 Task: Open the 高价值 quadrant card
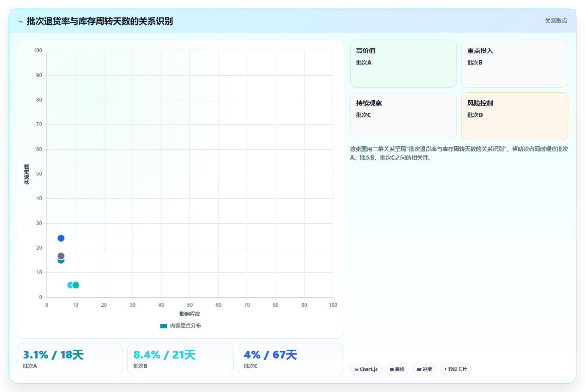(403, 64)
